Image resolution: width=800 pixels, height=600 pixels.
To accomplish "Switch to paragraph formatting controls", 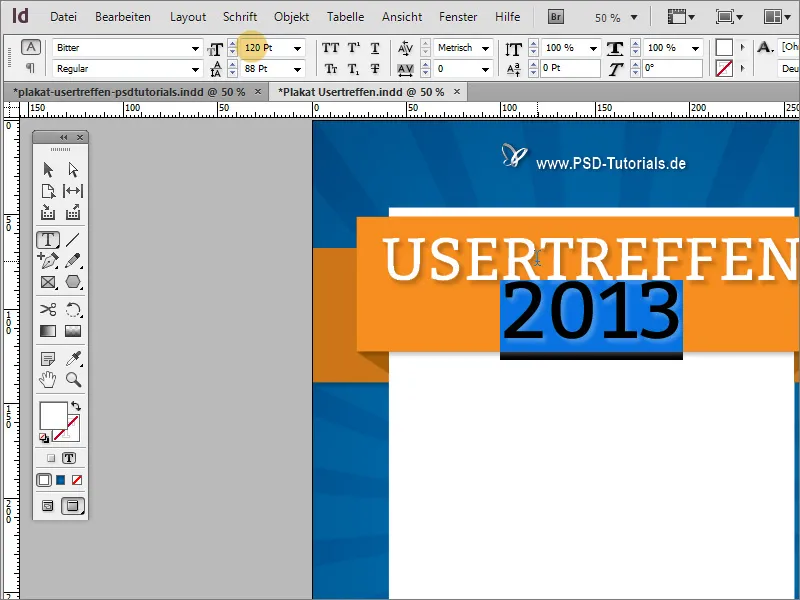I will tap(31, 68).
